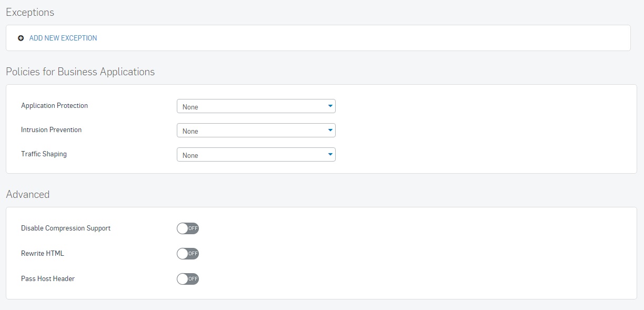Click the arrow on Intrusion Prevention dropdown
The height and width of the screenshot is (310, 644).
click(330, 131)
